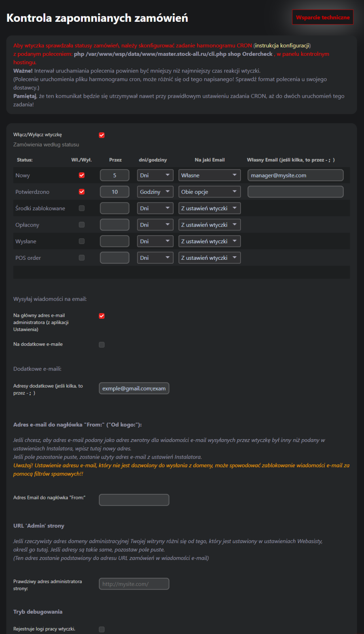Open the Dni dropdown for Nowy status
The image size is (364, 634).
(x=155, y=175)
